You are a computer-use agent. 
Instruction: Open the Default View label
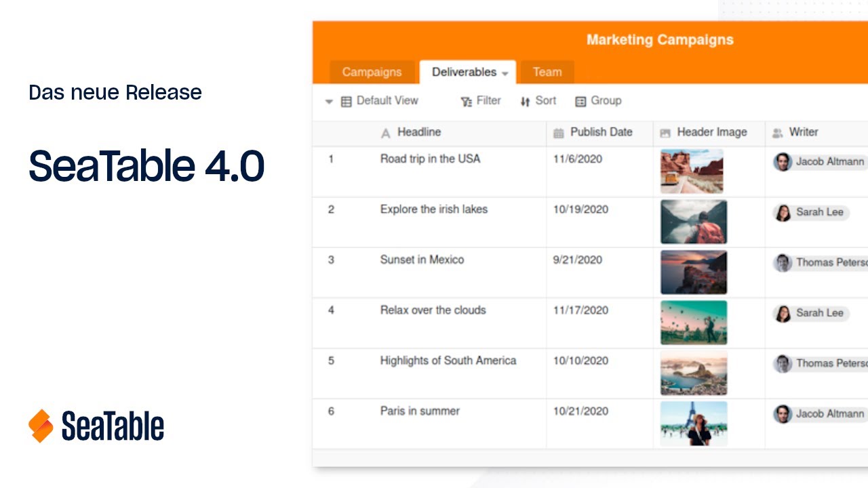[387, 100]
